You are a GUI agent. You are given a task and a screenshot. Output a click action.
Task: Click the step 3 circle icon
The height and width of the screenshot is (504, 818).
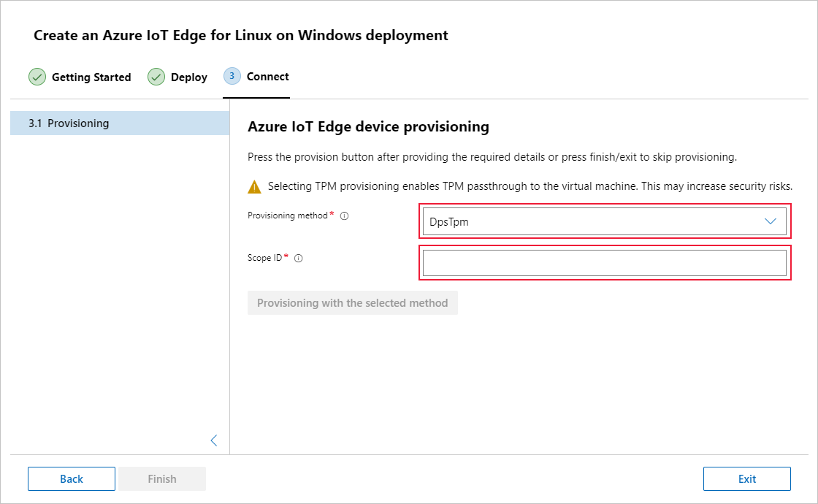pos(232,76)
